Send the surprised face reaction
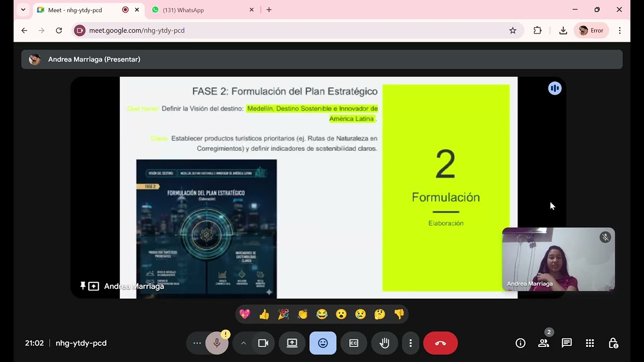The image size is (644, 362). (x=341, y=314)
